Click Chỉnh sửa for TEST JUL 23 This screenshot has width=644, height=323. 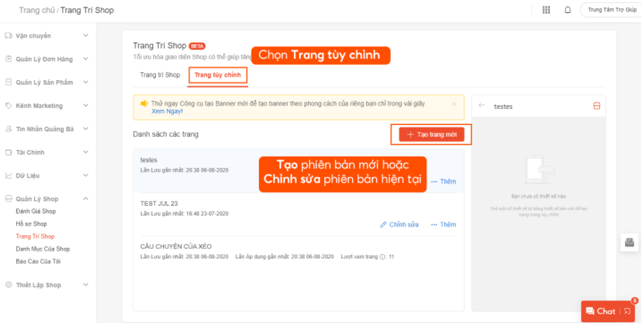399,225
